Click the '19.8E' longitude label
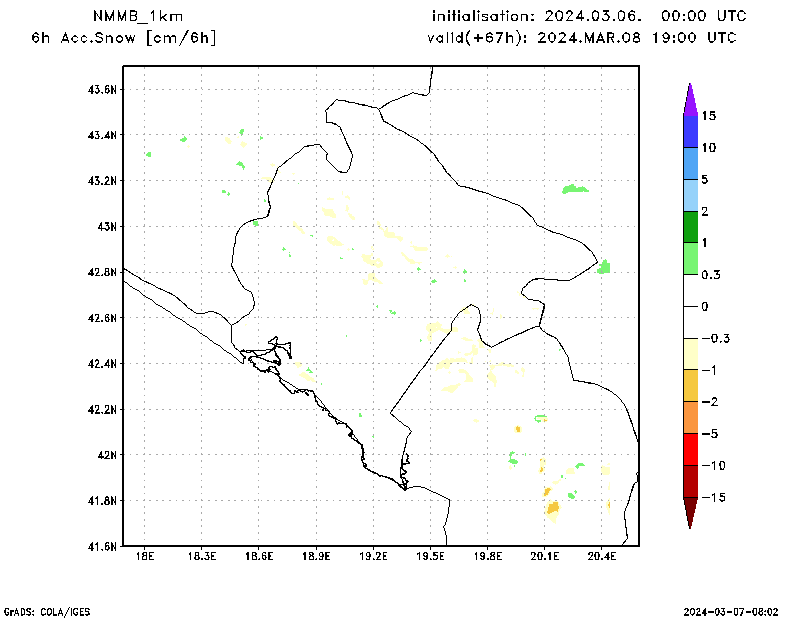The image size is (800, 618). click(x=487, y=556)
